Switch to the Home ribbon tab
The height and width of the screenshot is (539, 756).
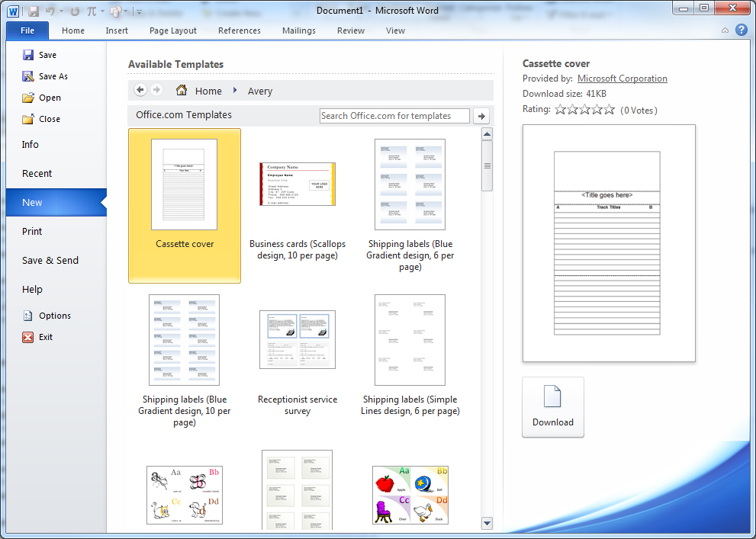click(x=73, y=30)
